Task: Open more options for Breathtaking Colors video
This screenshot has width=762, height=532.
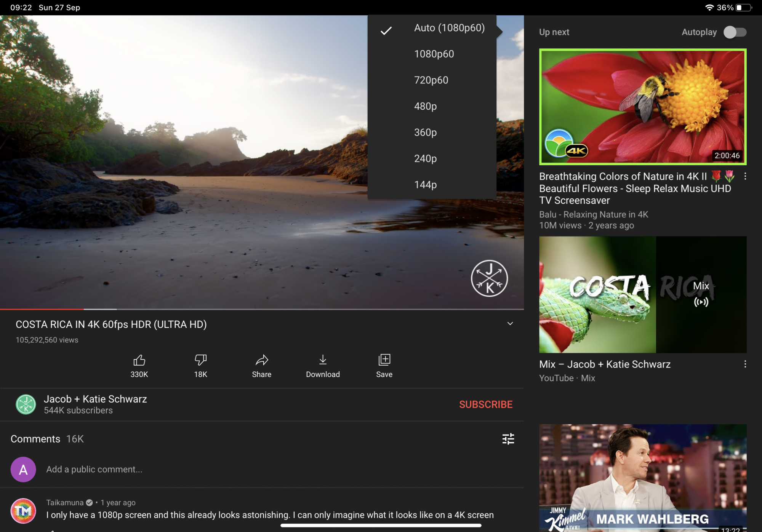Action: point(745,176)
